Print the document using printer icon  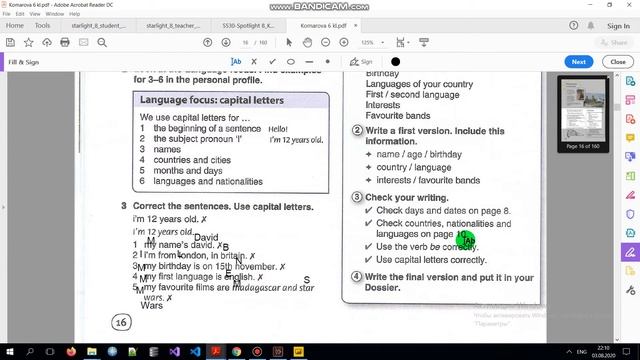pos(65,42)
